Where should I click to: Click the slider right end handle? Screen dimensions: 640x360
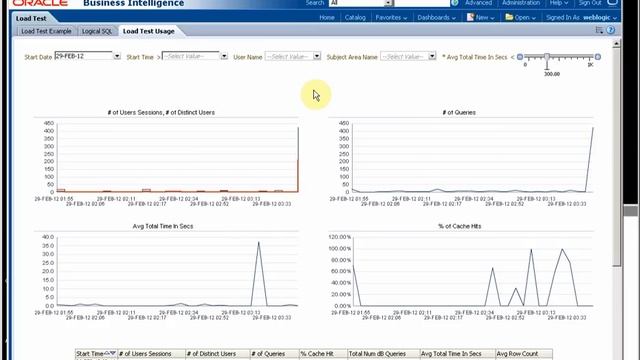point(598,57)
